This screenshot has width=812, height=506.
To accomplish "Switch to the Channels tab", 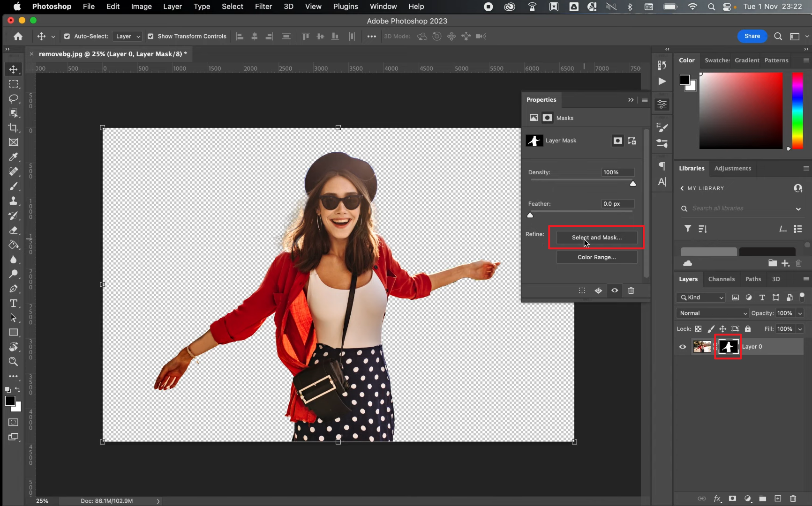I will click(x=722, y=279).
